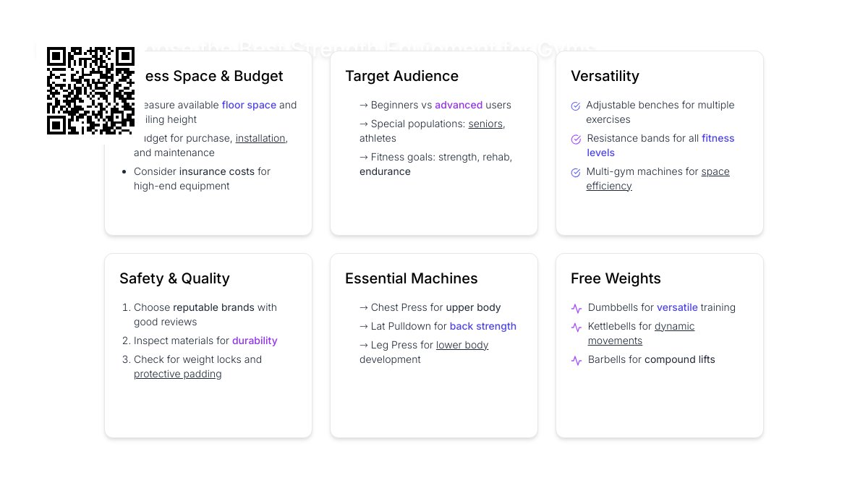868x488 pixels.
Task: Open the "lower body" underlined link
Action: coord(462,345)
